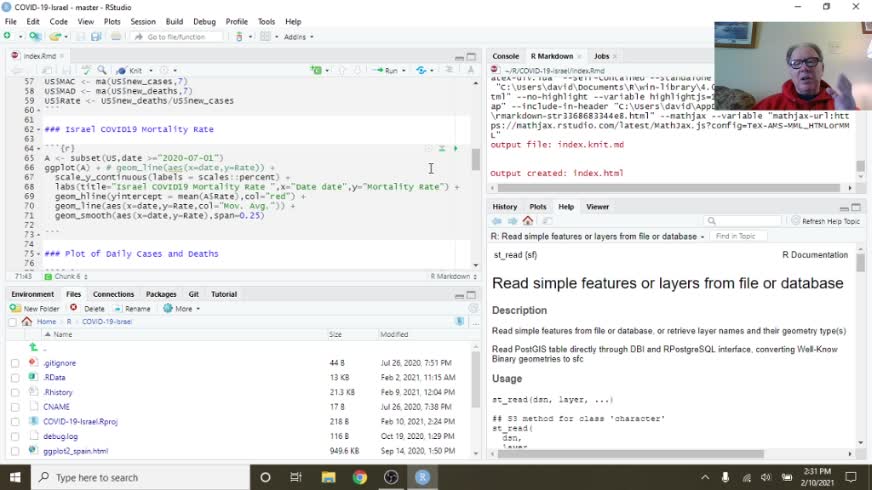Click the search magnifier icon in editor toolbar
Image resolution: width=872 pixels, height=490 pixels.
point(102,70)
